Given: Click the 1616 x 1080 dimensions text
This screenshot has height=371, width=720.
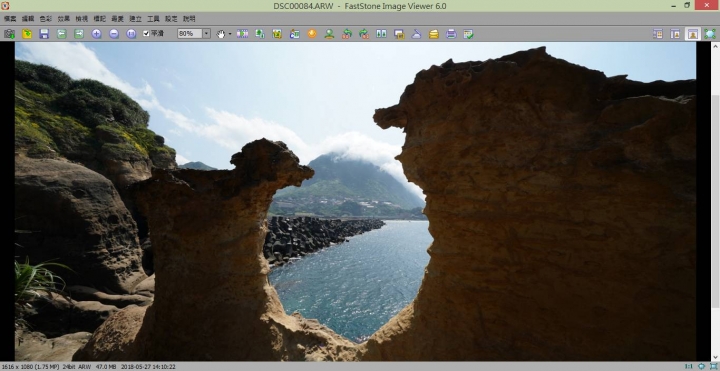Looking at the screenshot, I should coord(16,367).
